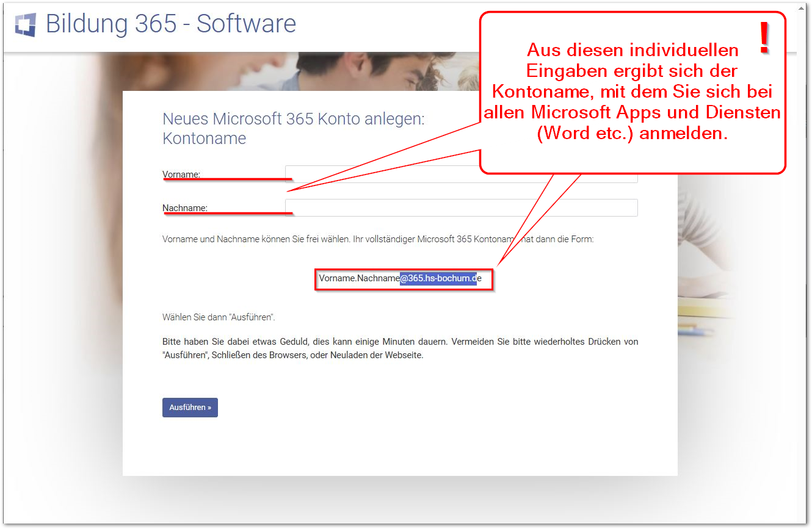Click heading "Neues Microsoft 365 Konto anlegen"

pyautogui.click(x=293, y=119)
